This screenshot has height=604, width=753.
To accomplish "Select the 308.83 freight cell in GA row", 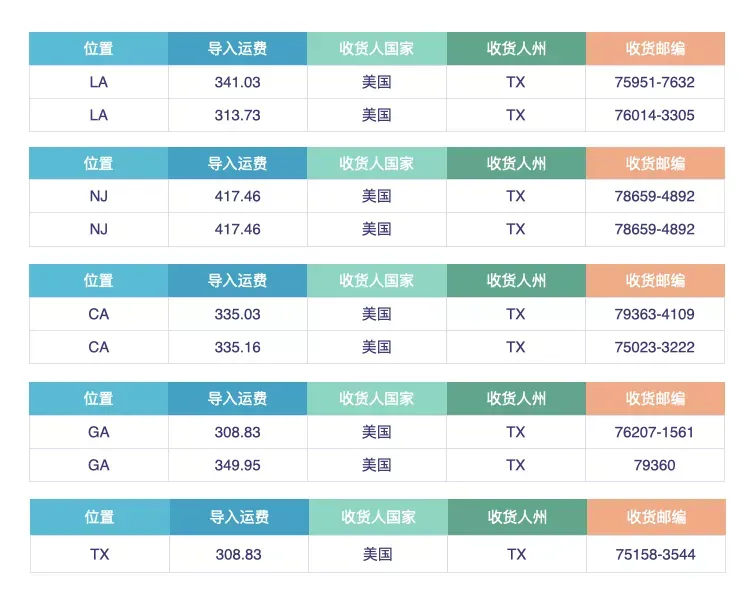I will pyautogui.click(x=238, y=432).
